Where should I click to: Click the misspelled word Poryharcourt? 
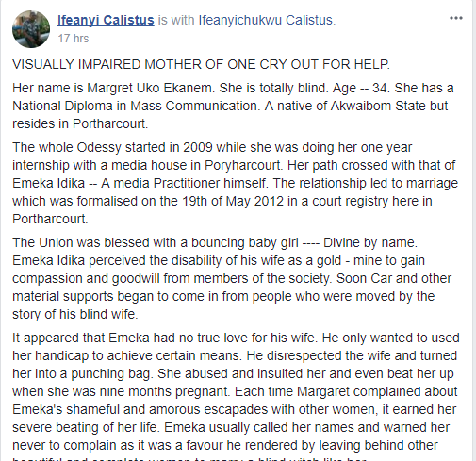[x=242, y=165]
